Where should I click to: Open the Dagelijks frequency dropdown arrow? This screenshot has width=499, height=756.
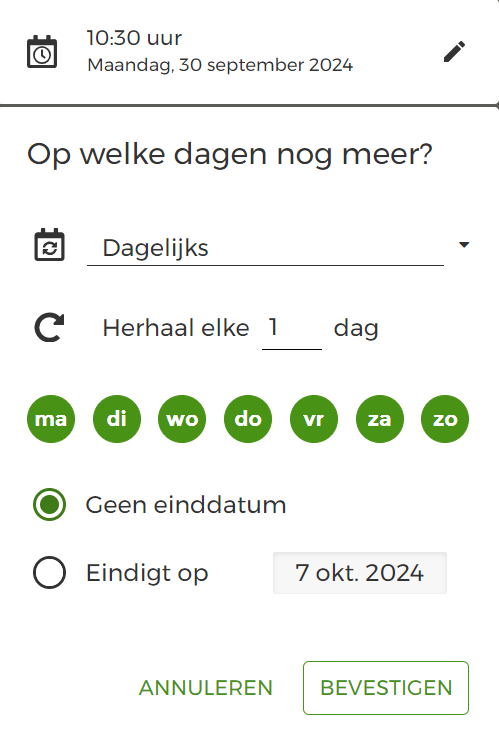[x=464, y=245]
